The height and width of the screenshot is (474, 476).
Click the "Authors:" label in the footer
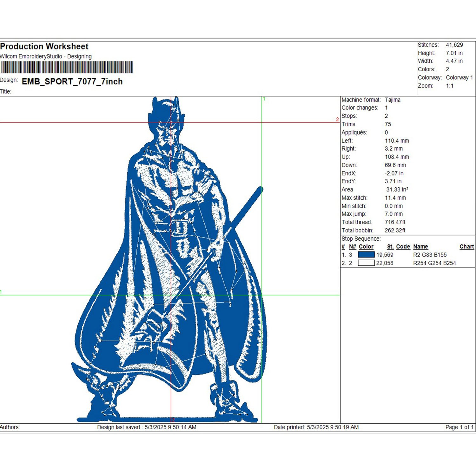tap(10, 427)
